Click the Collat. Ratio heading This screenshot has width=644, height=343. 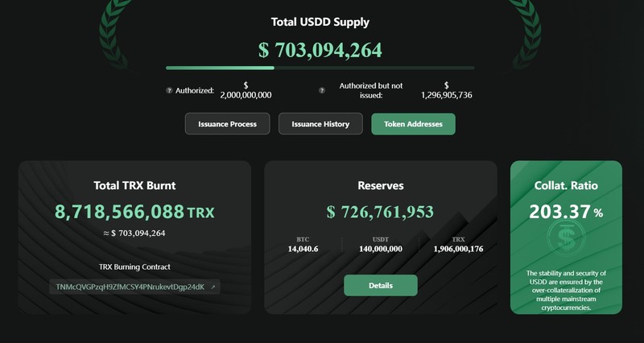click(566, 186)
